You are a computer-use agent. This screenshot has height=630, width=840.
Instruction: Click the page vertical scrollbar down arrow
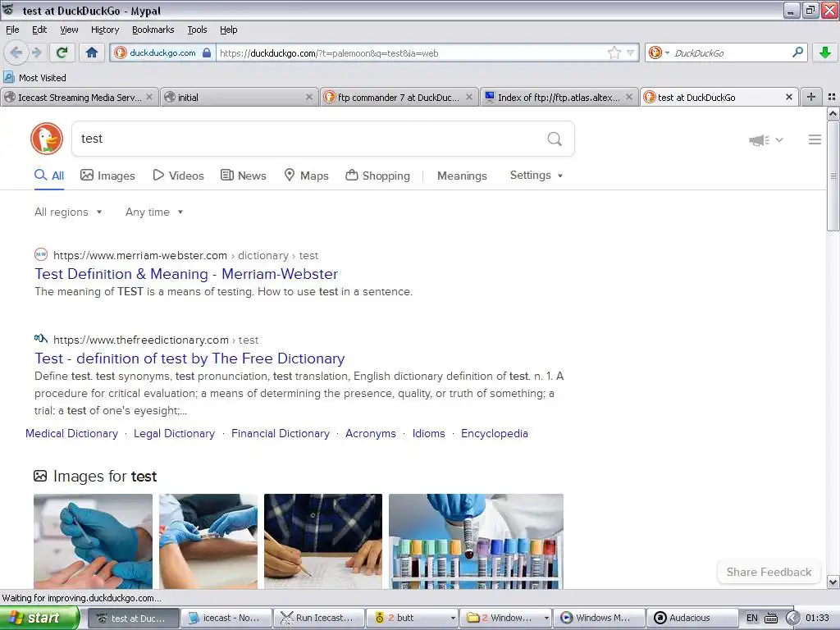click(833, 582)
